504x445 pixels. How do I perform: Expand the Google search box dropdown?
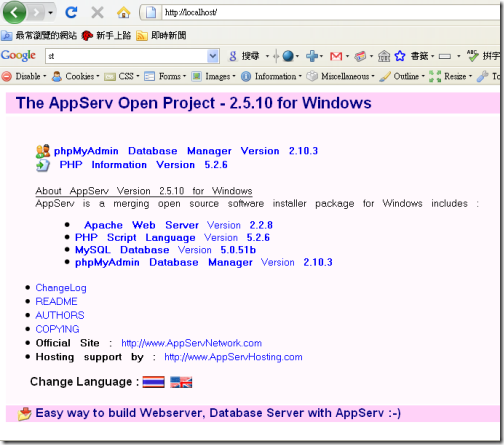click(x=213, y=56)
